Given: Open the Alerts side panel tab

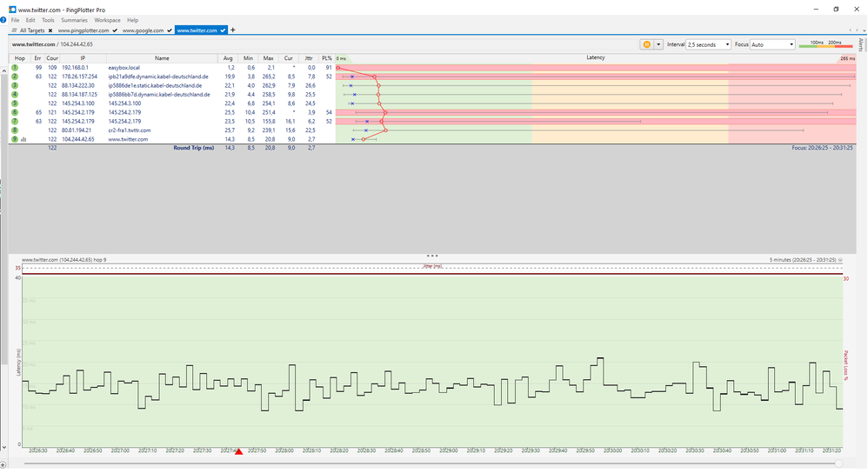Looking at the screenshot, I should (x=861, y=45).
